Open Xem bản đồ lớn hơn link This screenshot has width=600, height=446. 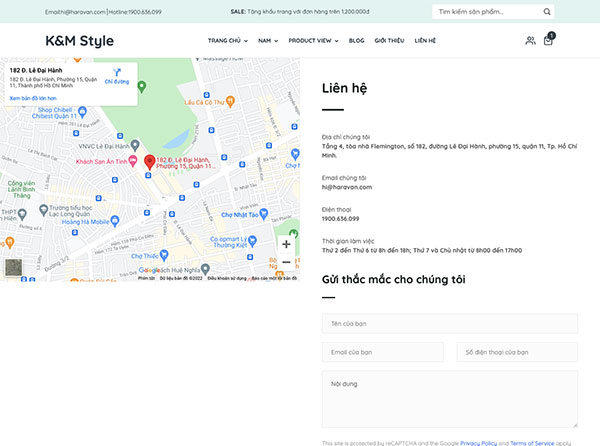(33, 98)
